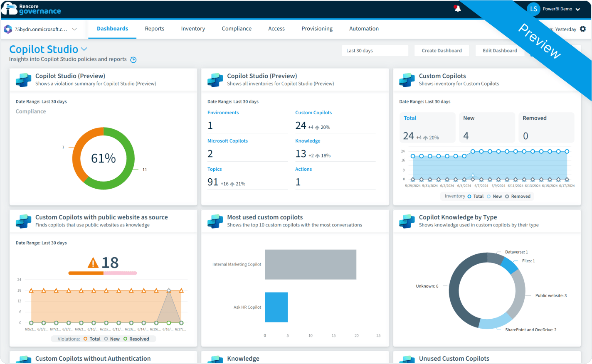Toggle the New series in Violations legend

click(x=112, y=339)
